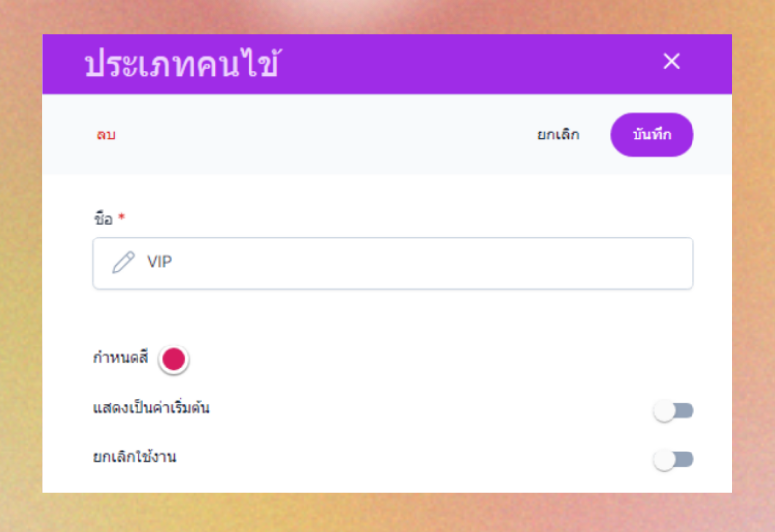775x532 pixels.
Task: Click the ประเภทคนไข้ dialog title
Action: click(x=183, y=64)
